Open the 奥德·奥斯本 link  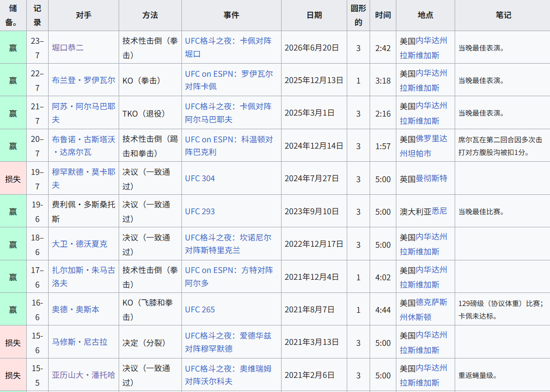pos(76,309)
